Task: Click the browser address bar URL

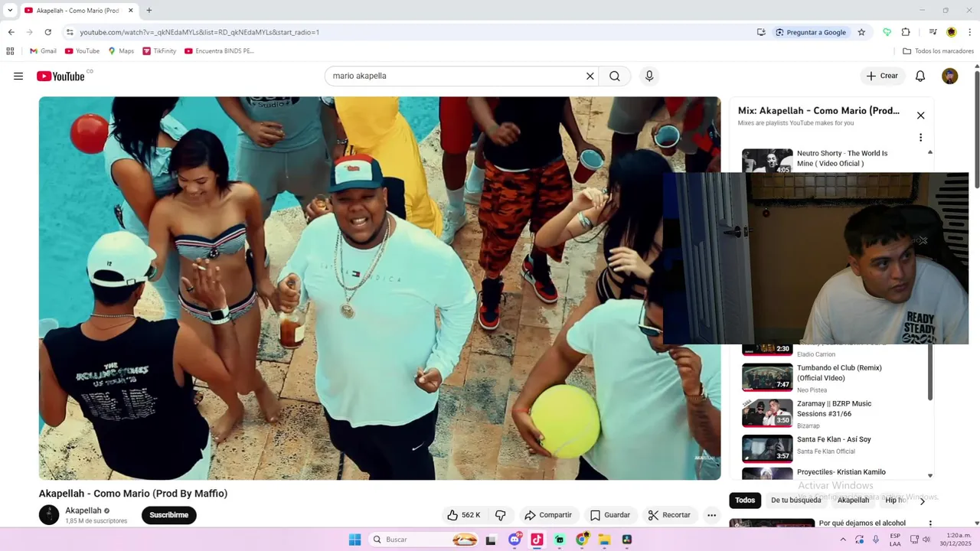Action: 199,32
